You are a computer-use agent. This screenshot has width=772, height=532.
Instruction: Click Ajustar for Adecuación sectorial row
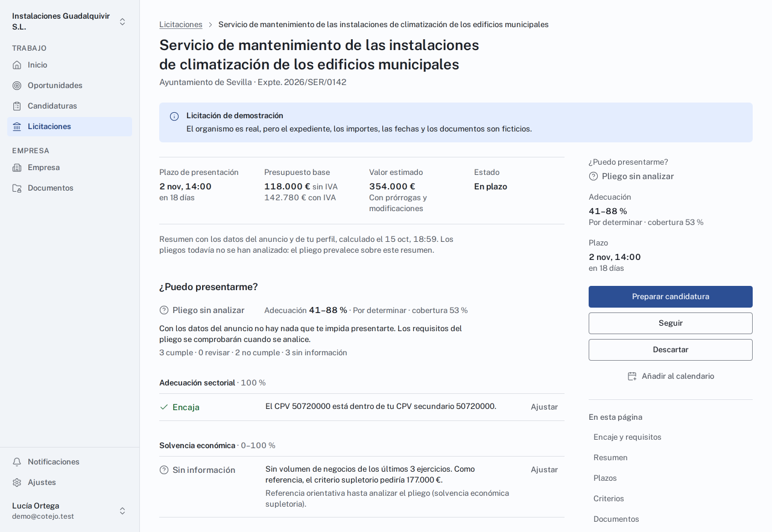coord(544,407)
